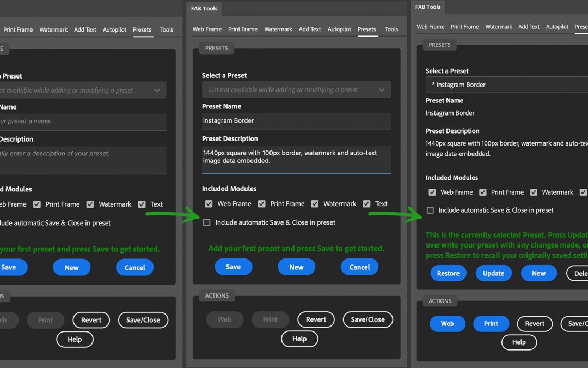Select the FAB Tools tab in middle panel
Image resolution: width=588 pixels, height=368 pixels.
tap(204, 9)
